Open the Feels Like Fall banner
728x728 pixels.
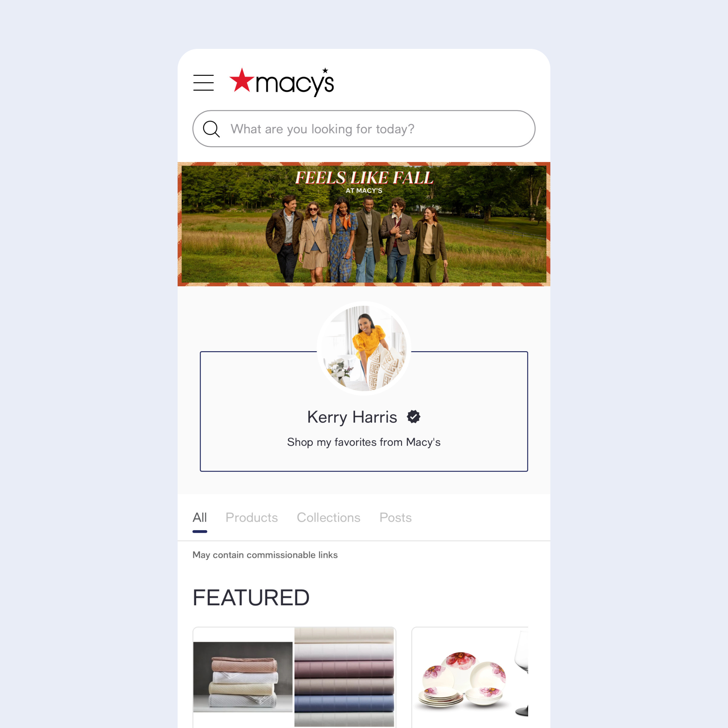[364, 224]
